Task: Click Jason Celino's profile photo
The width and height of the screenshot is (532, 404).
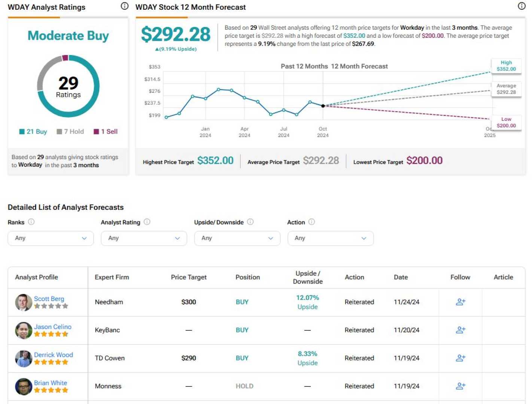Action: (24, 330)
